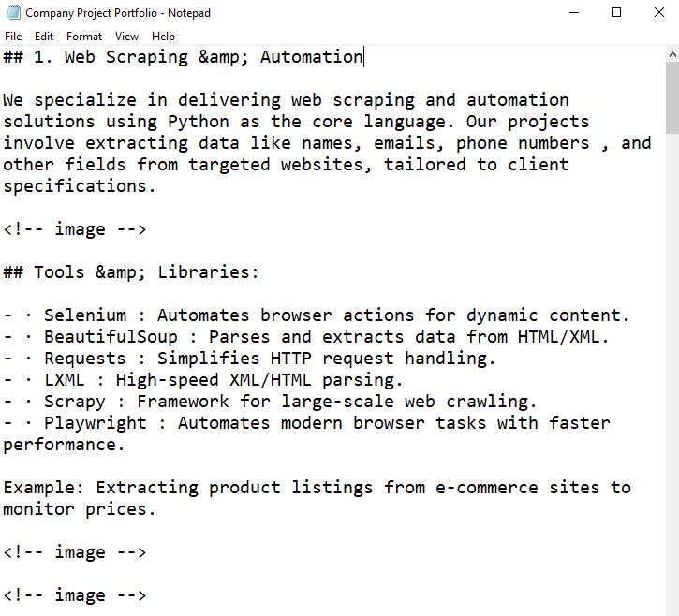Open the File menu

[x=13, y=37]
